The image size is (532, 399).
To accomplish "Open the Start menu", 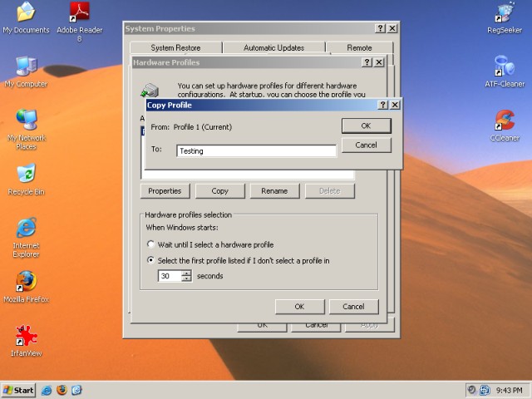I will pos(18,390).
